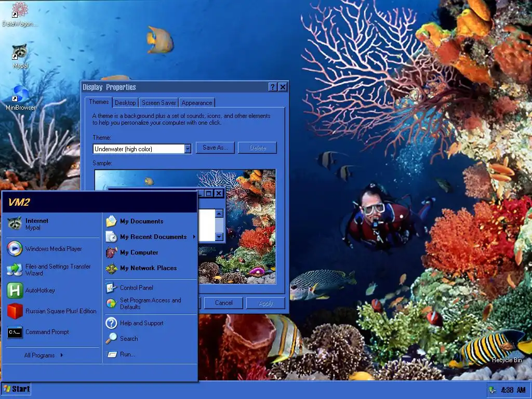Switch to the Screen Saver tab
The height and width of the screenshot is (399, 532).
159,103
